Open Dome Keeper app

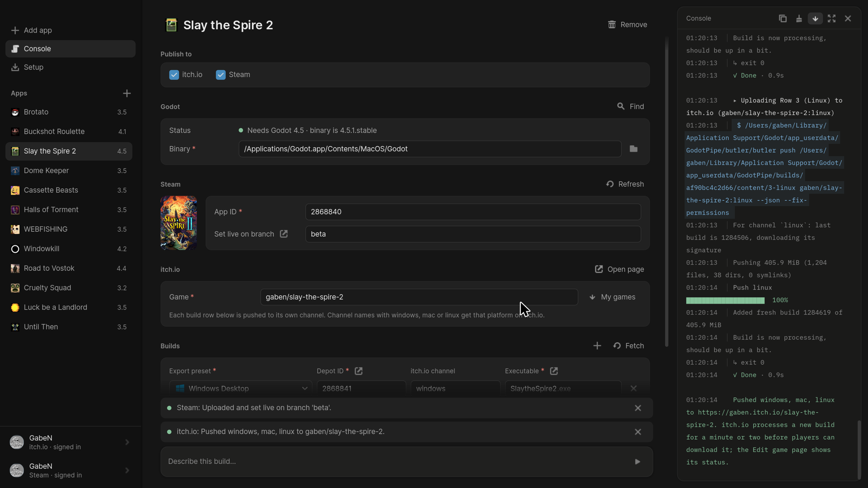69,171
